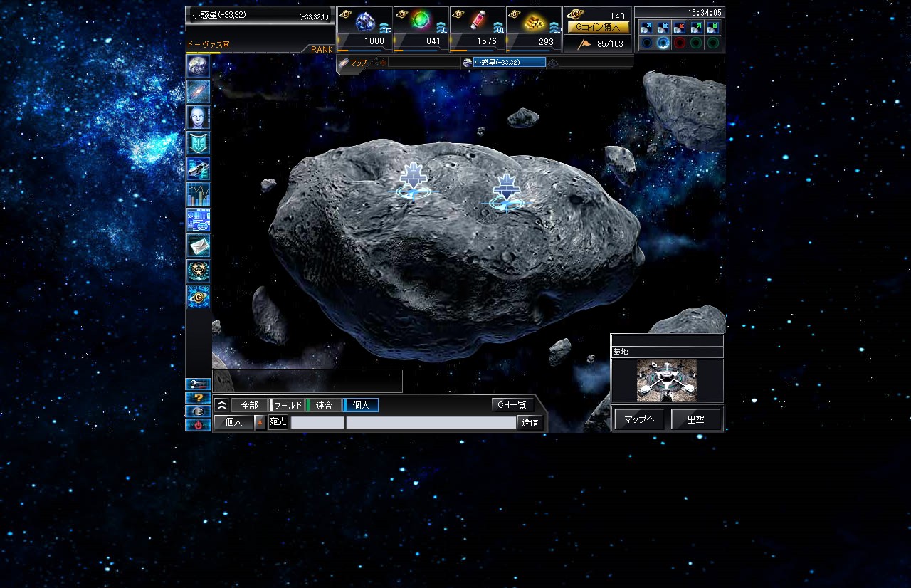
Task: Select the left base marker on asteroid
Action: pyautogui.click(x=412, y=181)
